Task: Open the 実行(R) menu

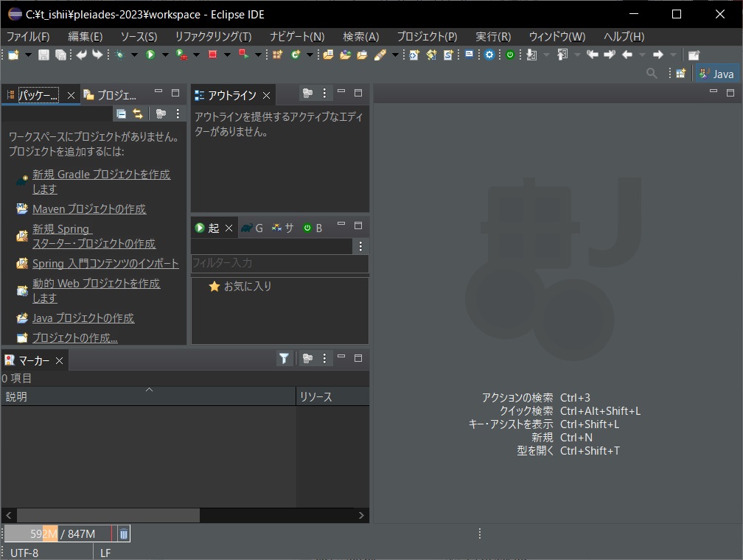Action: coord(493,37)
